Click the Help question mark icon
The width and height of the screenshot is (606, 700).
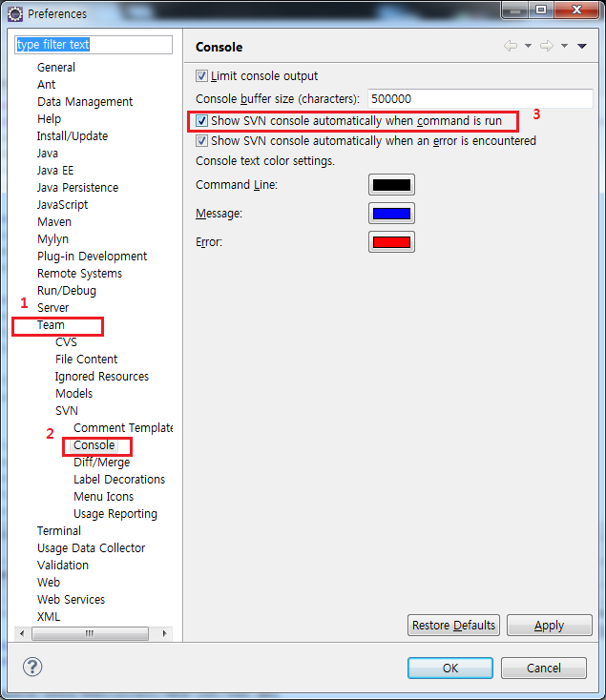[x=32, y=667]
